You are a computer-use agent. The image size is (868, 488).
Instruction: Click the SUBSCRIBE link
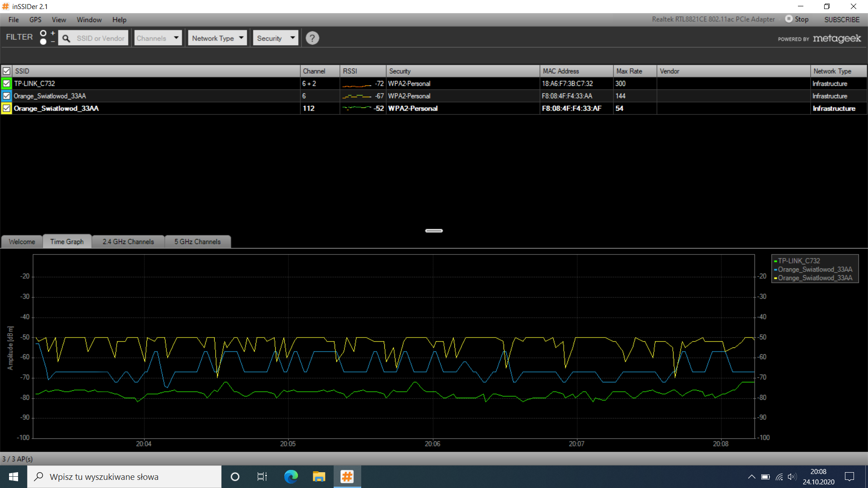[842, 19]
